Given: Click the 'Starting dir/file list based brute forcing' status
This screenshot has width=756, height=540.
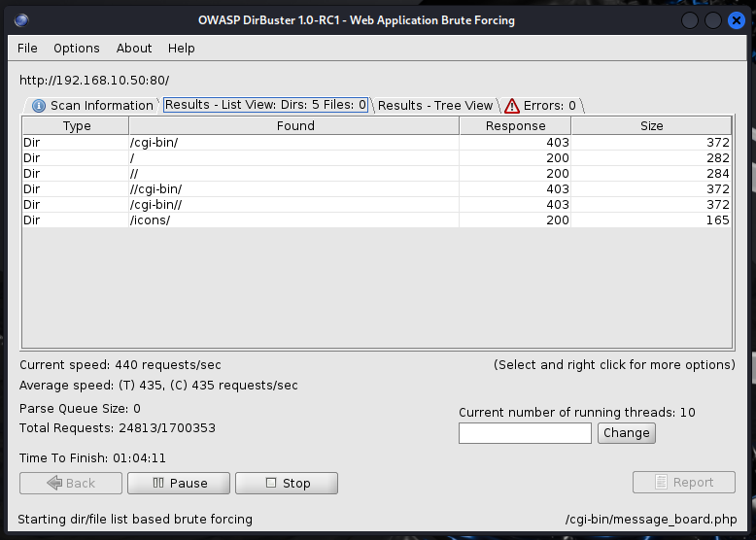Looking at the screenshot, I should coord(135,520).
